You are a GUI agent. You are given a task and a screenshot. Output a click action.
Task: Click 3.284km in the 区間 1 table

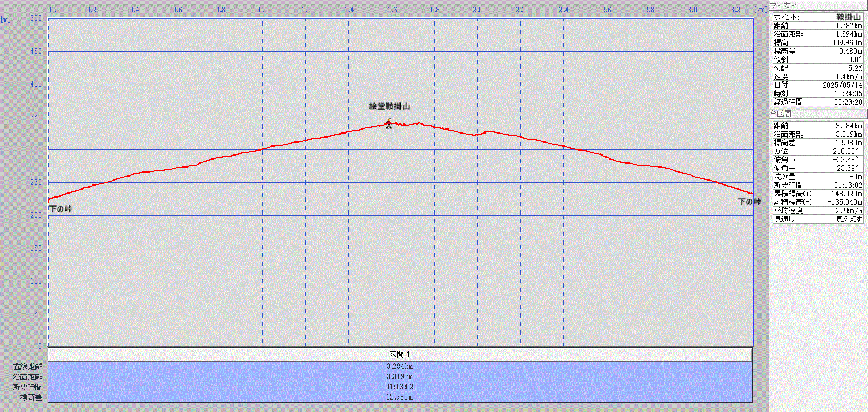coord(400,366)
